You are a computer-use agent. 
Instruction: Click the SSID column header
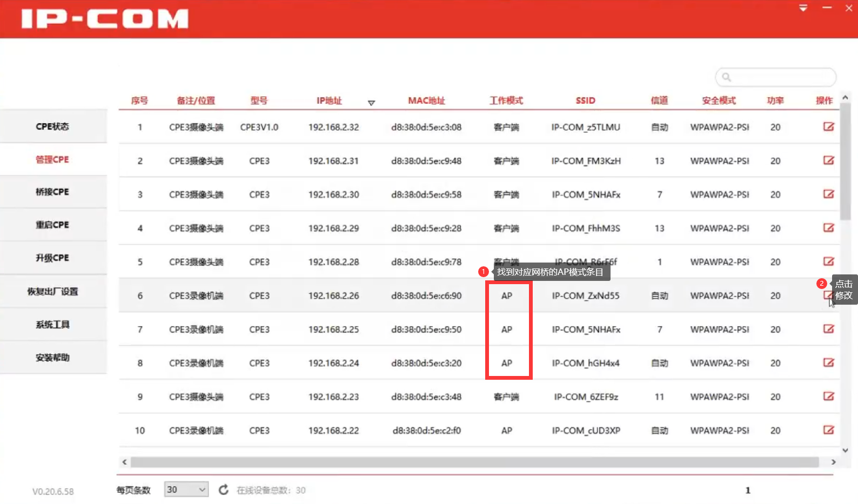point(586,100)
